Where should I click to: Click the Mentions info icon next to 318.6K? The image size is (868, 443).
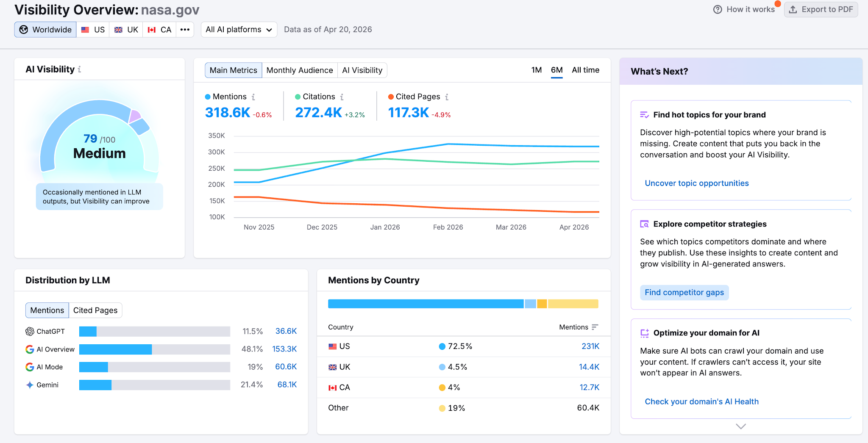pyautogui.click(x=253, y=97)
